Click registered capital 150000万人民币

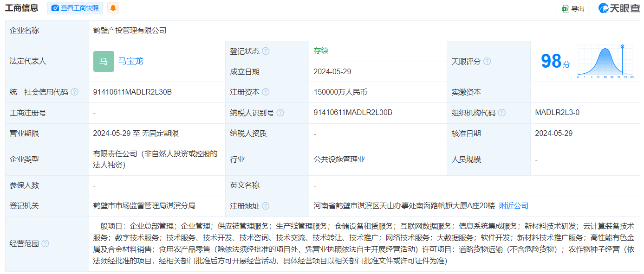340,92
